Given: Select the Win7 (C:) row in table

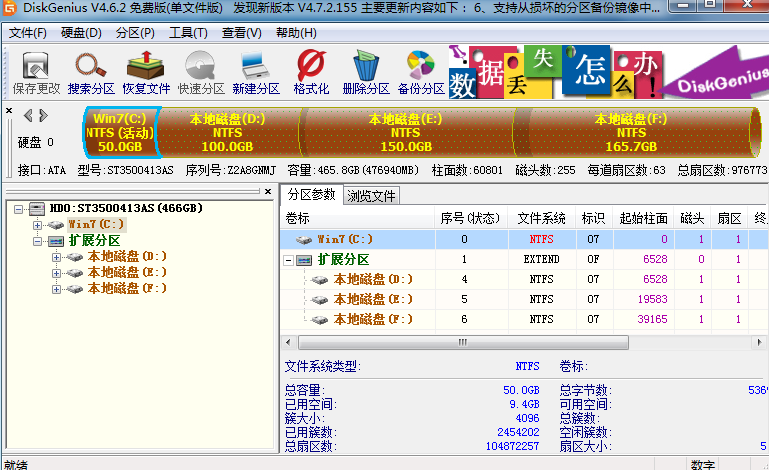Looking at the screenshot, I should [524, 239].
